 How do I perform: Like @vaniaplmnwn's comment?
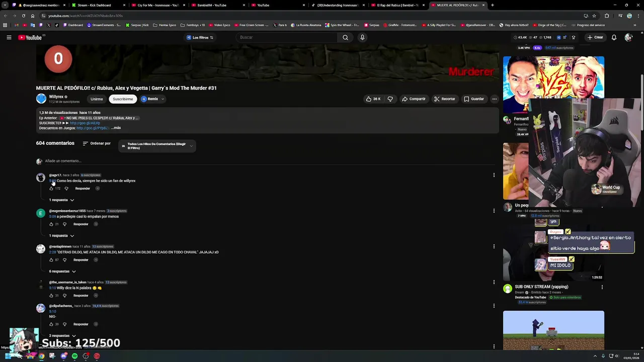pos(51,260)
